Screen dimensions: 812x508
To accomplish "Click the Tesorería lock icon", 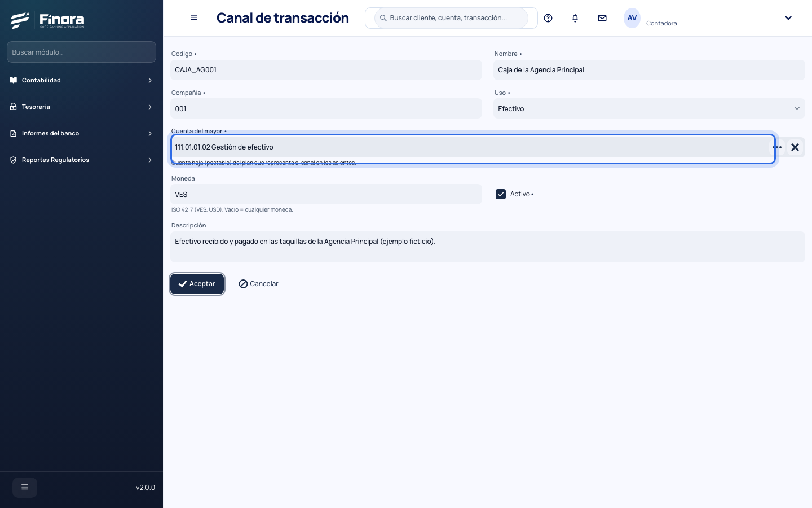I will pos(14,107).
